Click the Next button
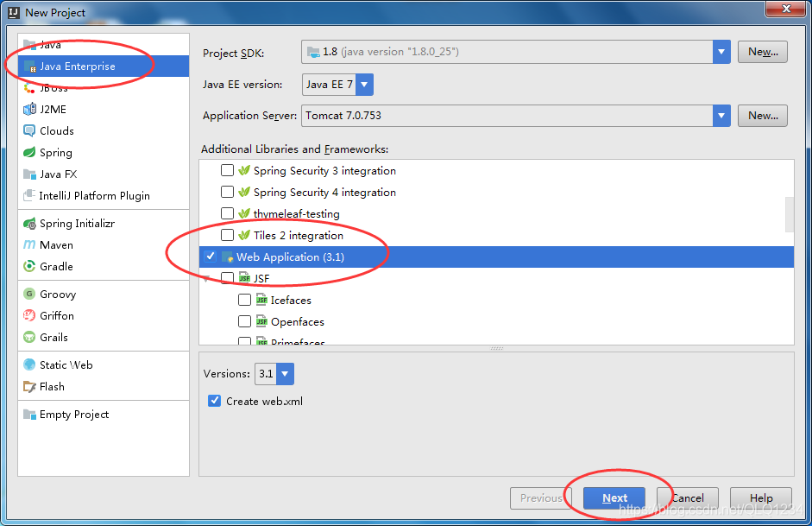 pos(614,498)
